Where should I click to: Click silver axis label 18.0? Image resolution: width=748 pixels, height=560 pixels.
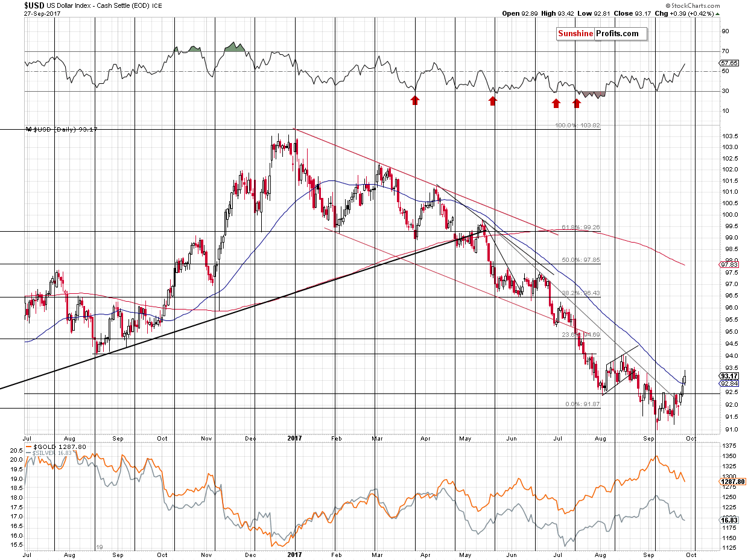tap(17, 498)
